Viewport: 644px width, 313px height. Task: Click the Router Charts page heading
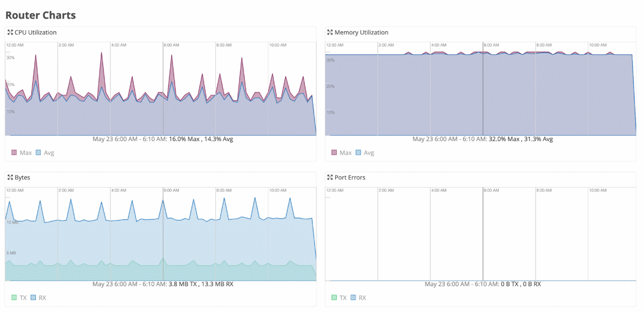click(40, 15)
